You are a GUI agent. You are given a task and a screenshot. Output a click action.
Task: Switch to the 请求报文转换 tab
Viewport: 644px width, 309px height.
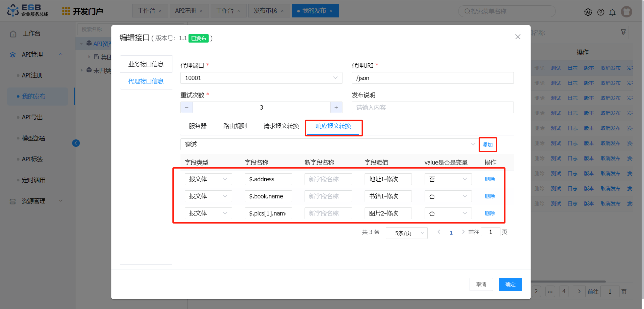pos(281,126)
